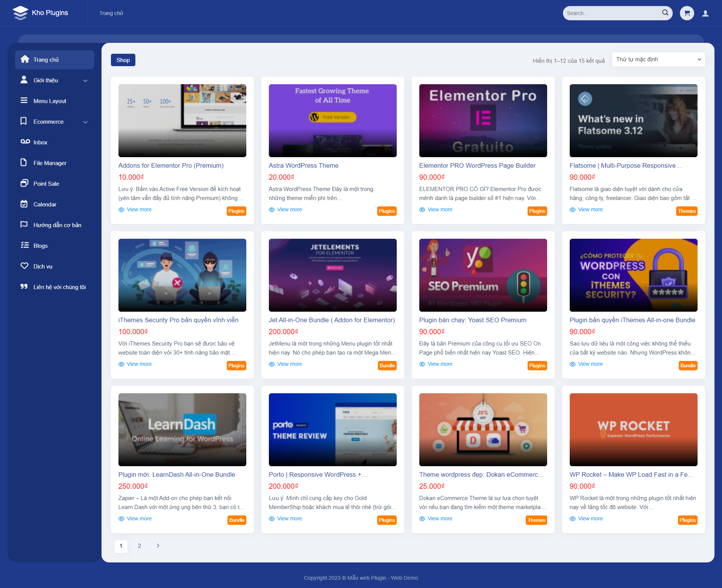
Task: Click eye icon under Yoast SEO Premium
Action: (x=422, y=364)
